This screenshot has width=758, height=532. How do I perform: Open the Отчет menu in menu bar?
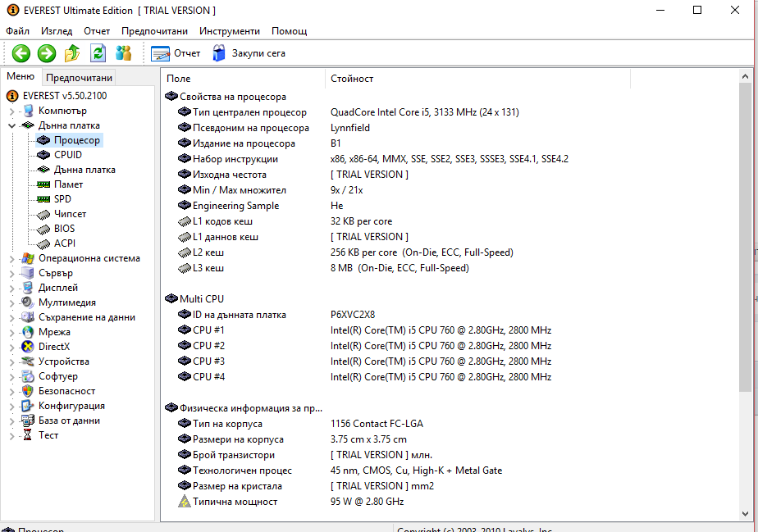pos(97,31)
